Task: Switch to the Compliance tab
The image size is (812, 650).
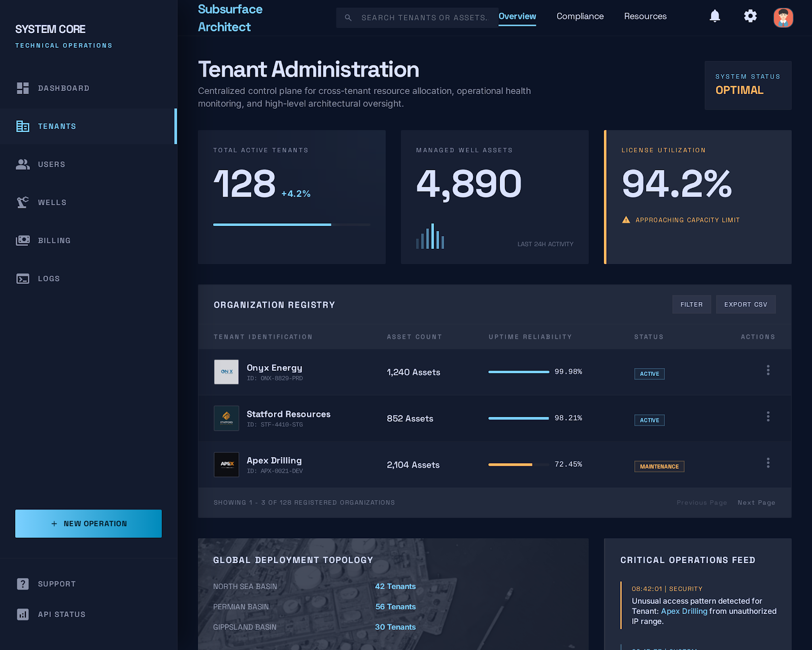Action: tap(580, 16)
